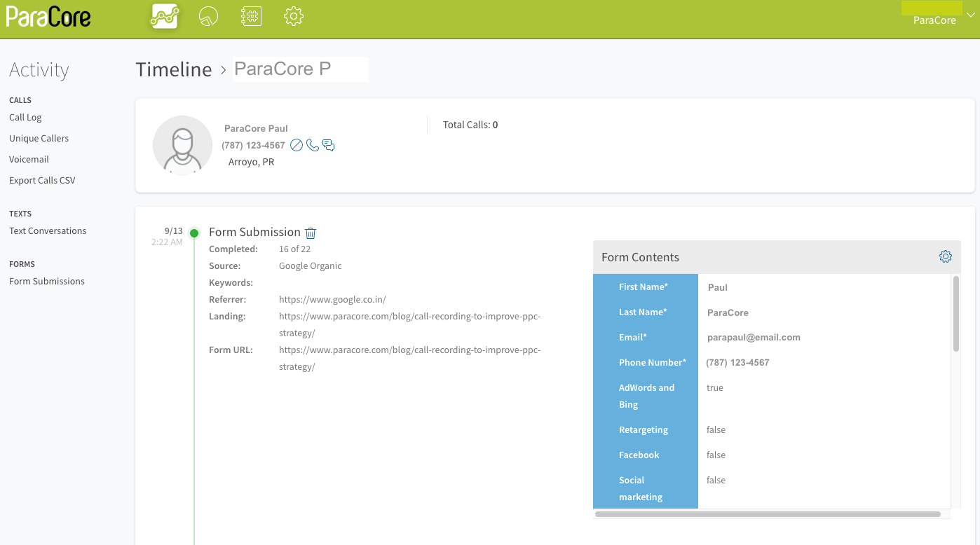This screenshot has width=980, height=545.
Task: Open the ParaCore account name menu
Action: (x=934, y=20)
